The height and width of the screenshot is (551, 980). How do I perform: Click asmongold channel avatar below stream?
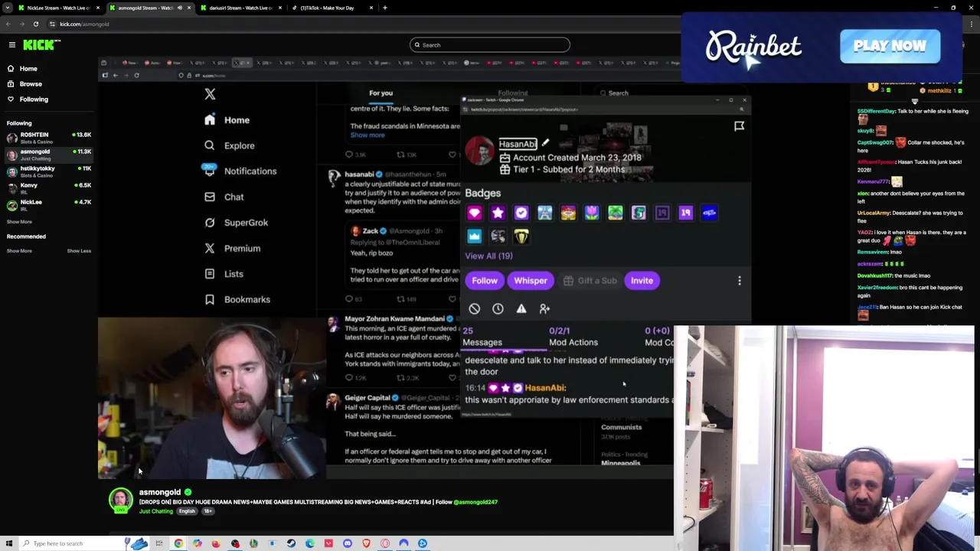[120, 500]
